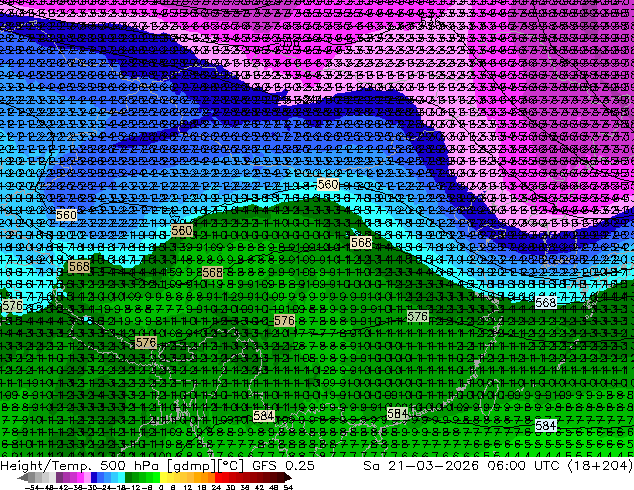This screenshot has height=490, width=634.
Task: Pick the cyan legend swatch above -18
Action: [x=122, y=478]
